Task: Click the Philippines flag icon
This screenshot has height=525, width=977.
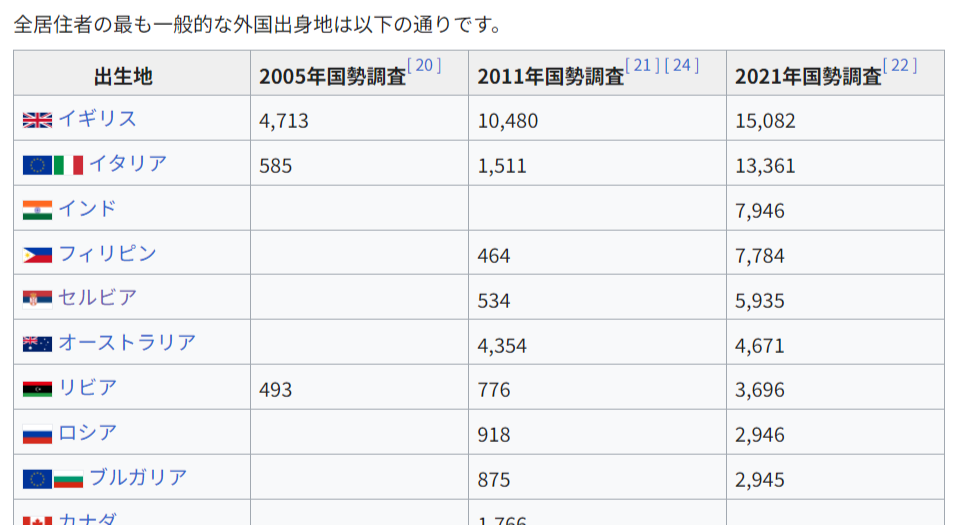Action: pos(37,255)
